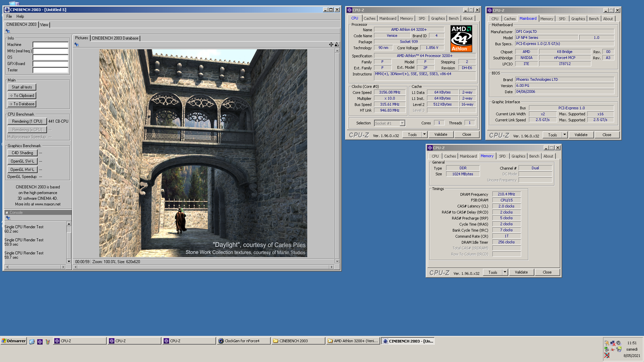Open Bench tab in the CPU-Z CPU window

pos(453,18)
